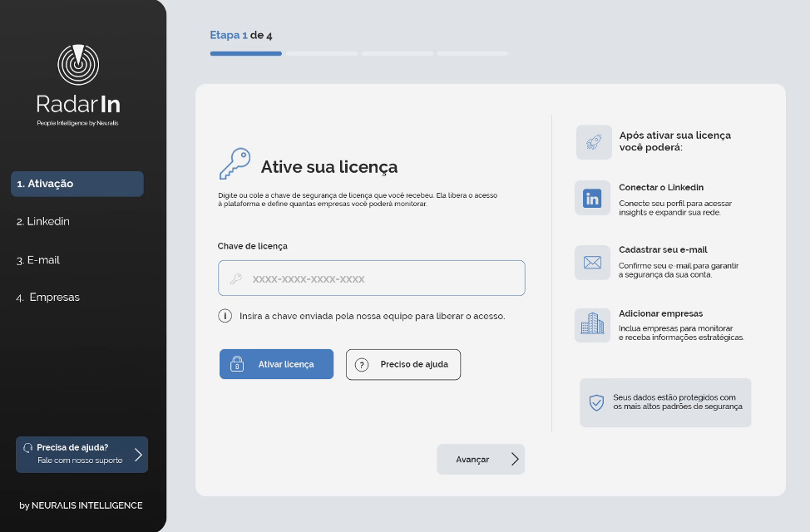Click the shield checkmark security icon
Image resolution: width=810 pixels, height=532 pixels.
tap(596, 402)
